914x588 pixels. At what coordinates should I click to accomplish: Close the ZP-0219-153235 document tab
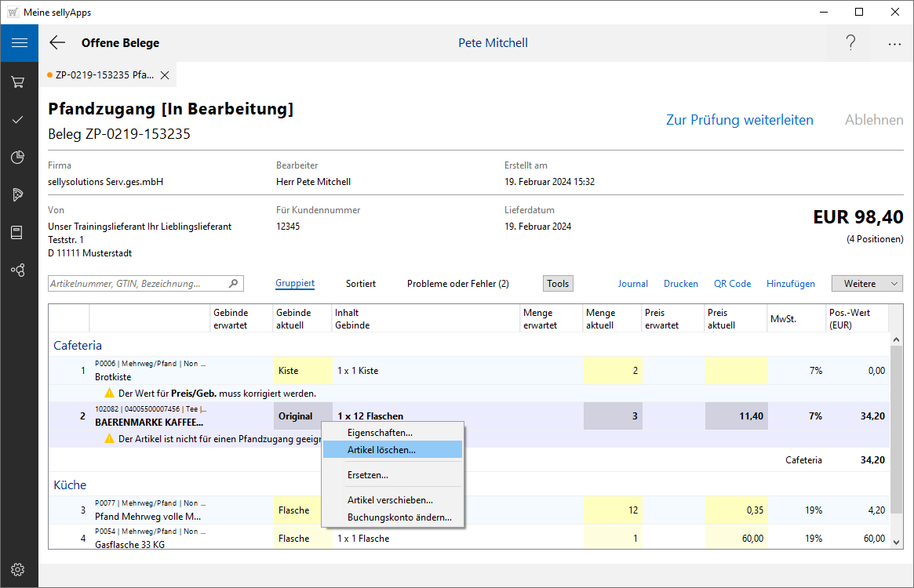(x=165, y=75)
